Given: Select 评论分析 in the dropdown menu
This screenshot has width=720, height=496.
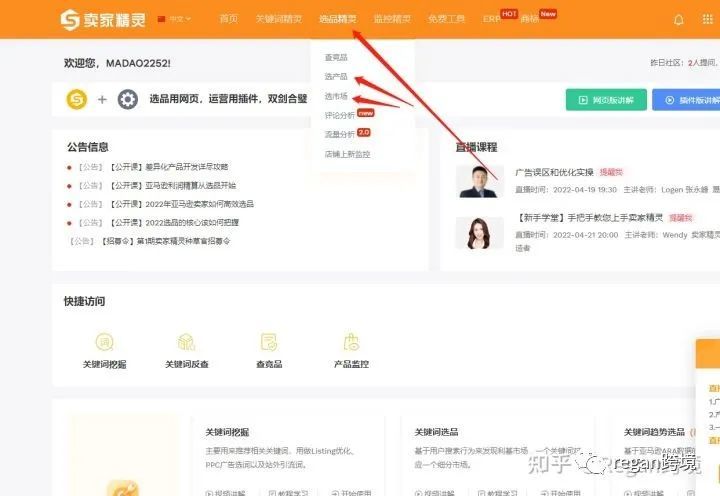Looking at the screenshot, I should [x=340, y=115].
